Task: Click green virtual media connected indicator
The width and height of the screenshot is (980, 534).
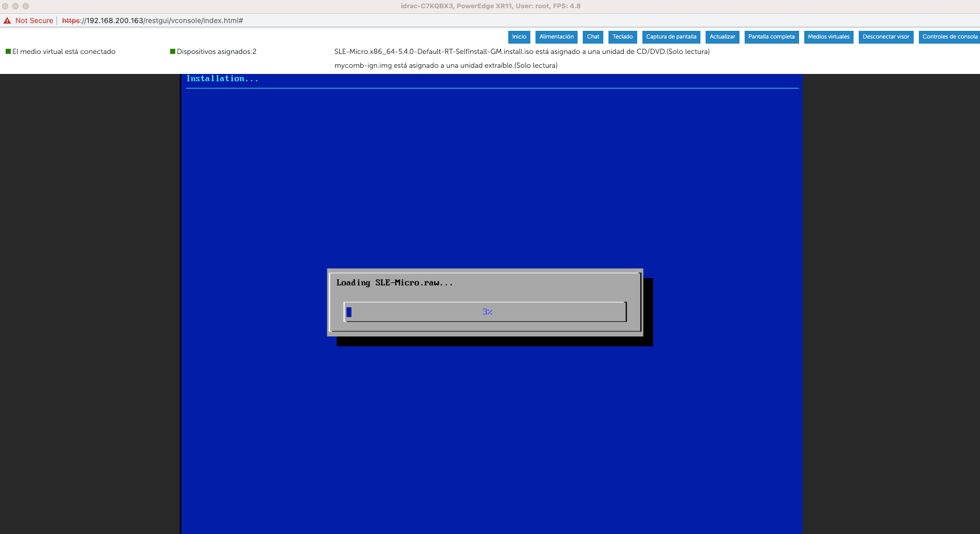Action: [8, 51]
